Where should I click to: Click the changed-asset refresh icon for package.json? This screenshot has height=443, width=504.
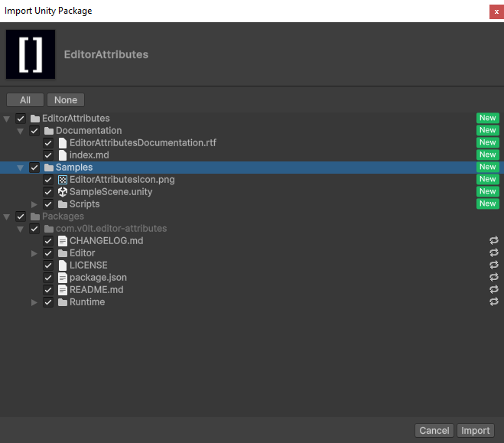494,277
